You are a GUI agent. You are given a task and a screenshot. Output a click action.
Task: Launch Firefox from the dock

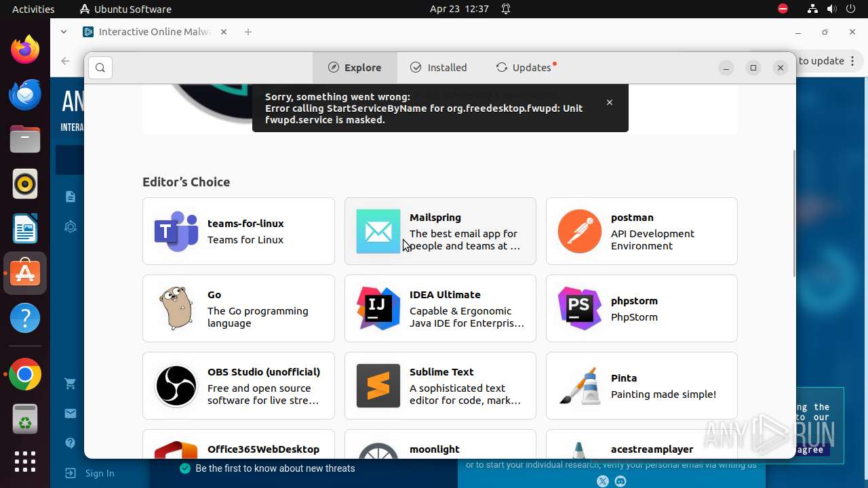coord(25,49)
